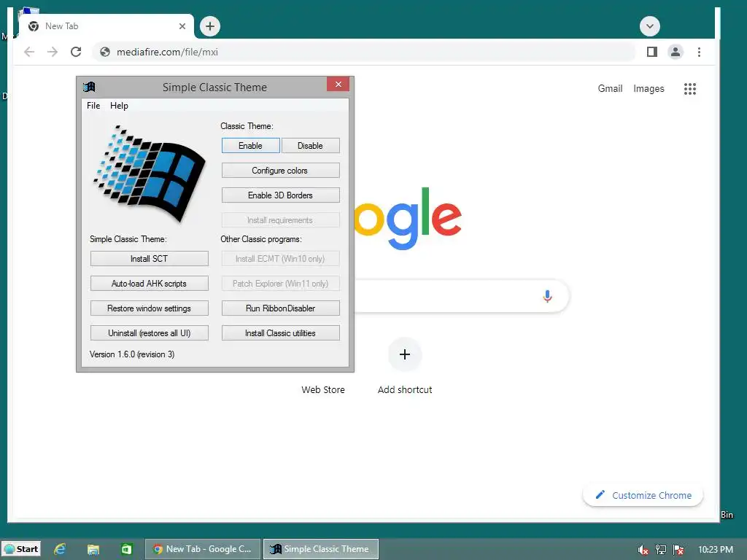Click the voice search microphone
The image size is (747, 560).
tap(547, 296)
